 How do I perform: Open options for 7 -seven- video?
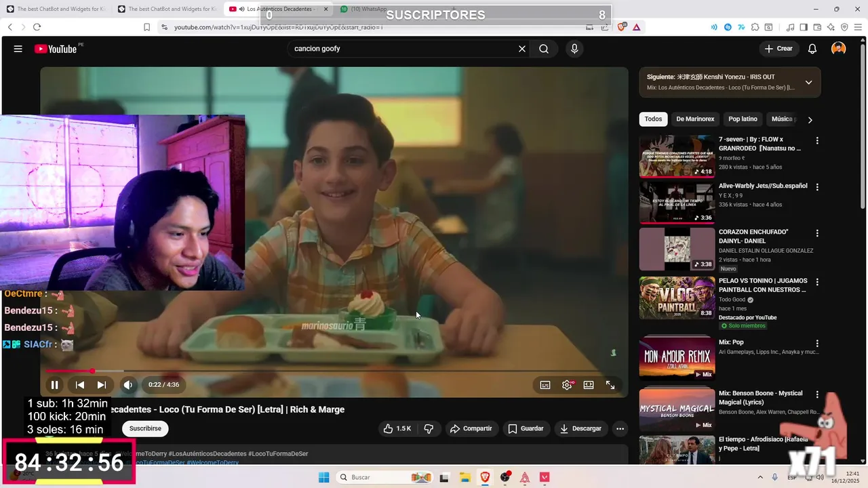tap(817, 140)
